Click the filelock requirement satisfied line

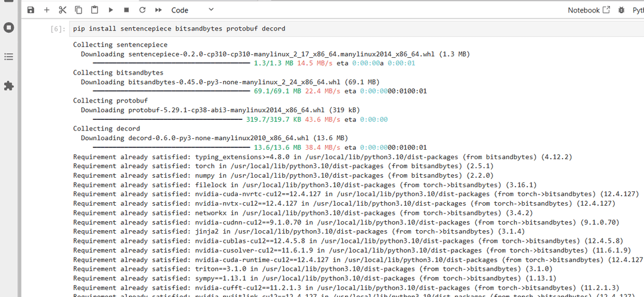tap(305, 185)
